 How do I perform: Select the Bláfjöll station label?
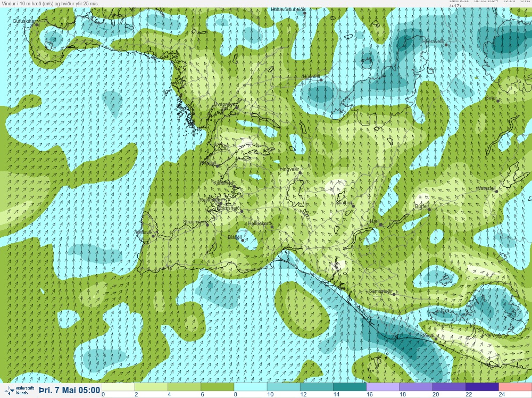click(x=235, y=237)
